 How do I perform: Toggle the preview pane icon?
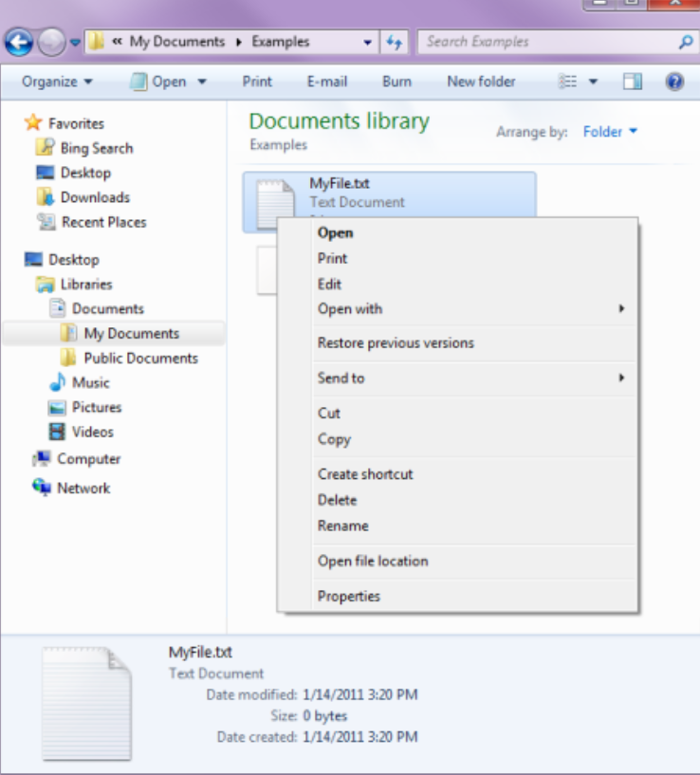pos(633,82)
